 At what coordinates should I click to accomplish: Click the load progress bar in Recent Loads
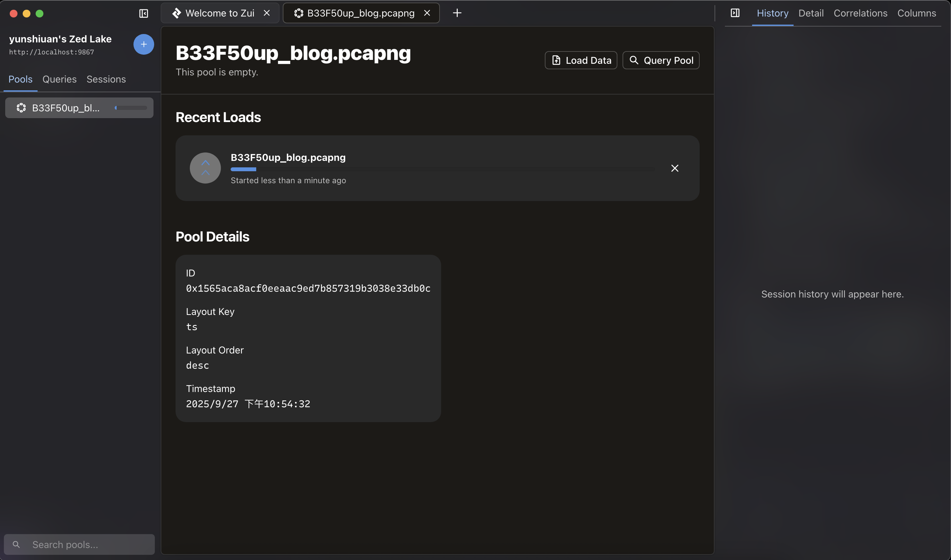click(x=442, y=169)
